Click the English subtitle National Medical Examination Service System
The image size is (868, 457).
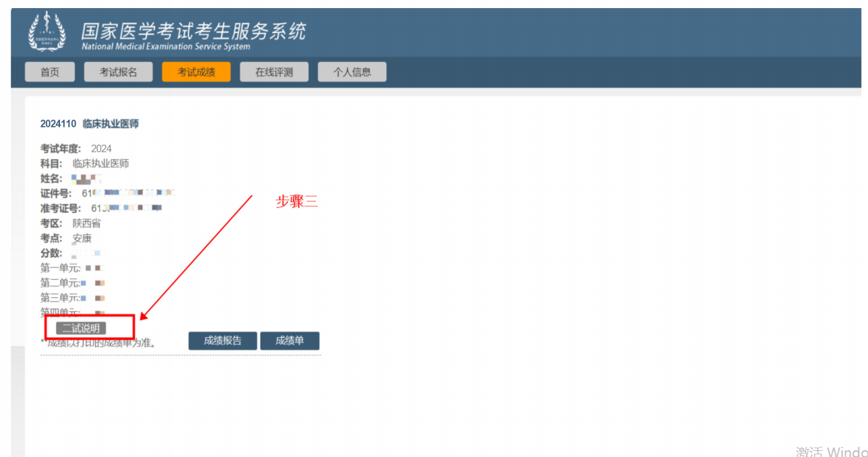166,47
